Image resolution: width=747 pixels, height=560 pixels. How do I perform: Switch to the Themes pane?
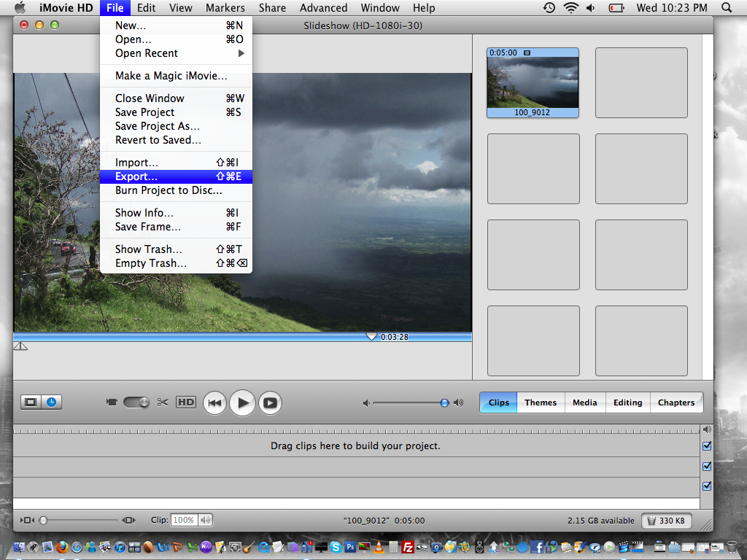[541, 402]
